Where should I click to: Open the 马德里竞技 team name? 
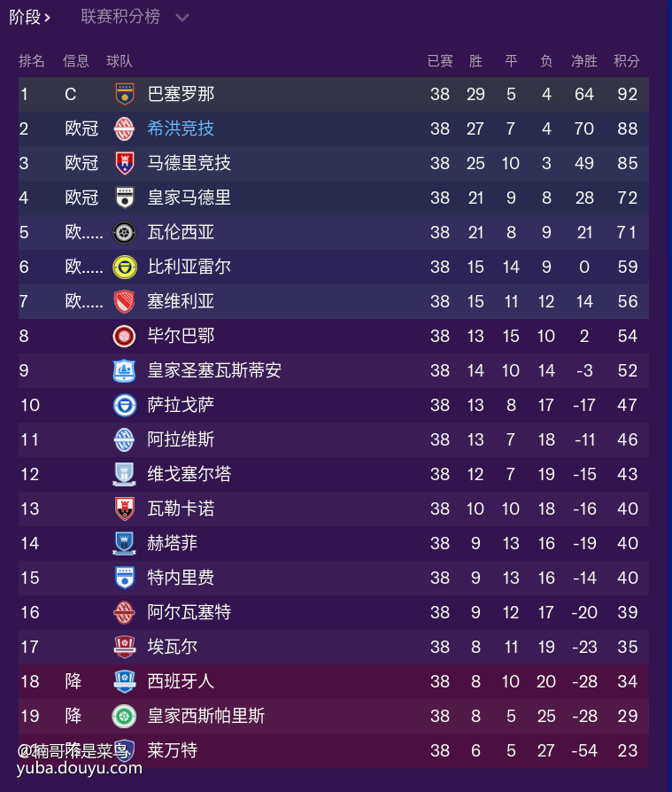pos(189,163)
